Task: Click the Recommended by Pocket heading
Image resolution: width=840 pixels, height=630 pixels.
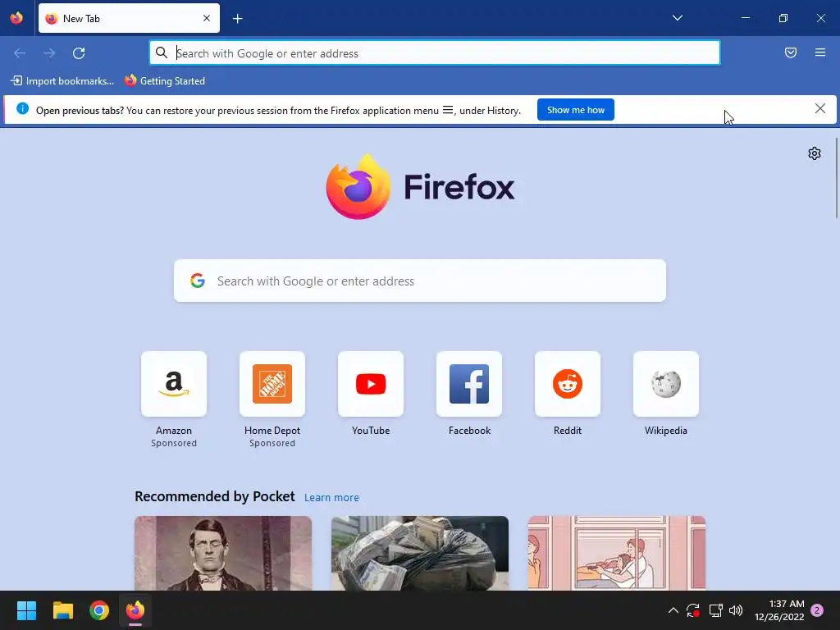Action: (215, 496)
